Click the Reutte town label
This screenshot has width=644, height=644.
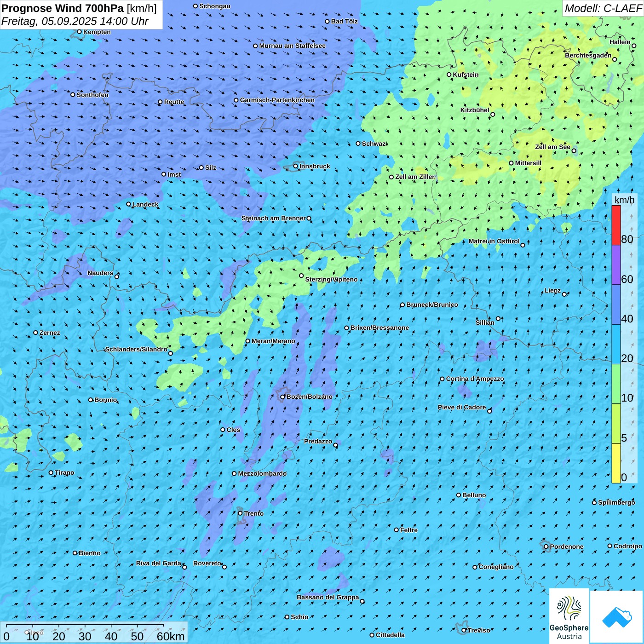click(174, 102)
